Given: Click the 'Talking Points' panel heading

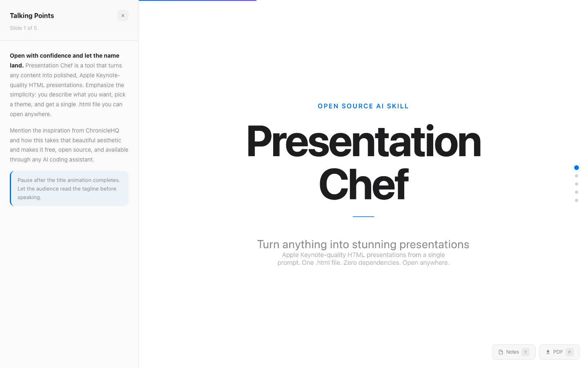Looking at the screenshot, I should point(32,16).
